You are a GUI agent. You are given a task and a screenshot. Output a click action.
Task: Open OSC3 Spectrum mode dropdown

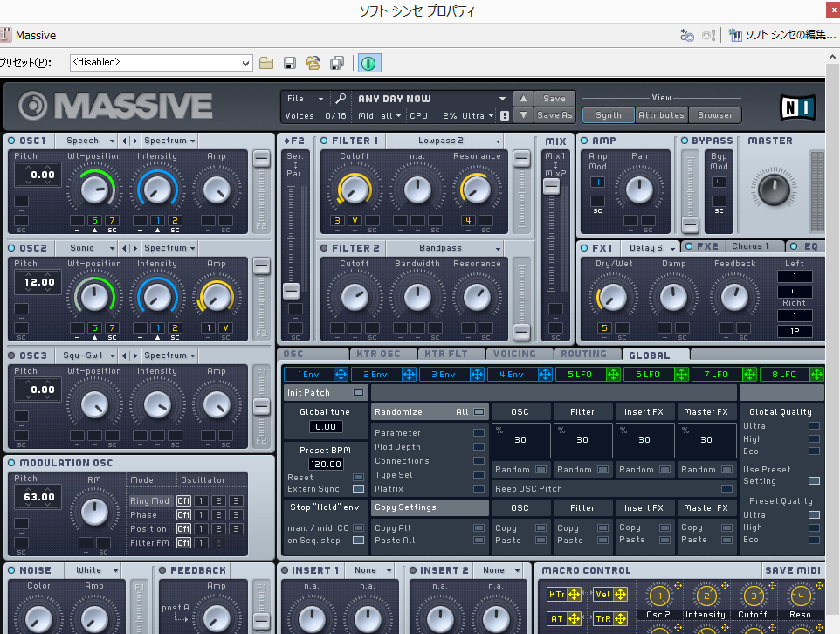click(x=169, y=355)
